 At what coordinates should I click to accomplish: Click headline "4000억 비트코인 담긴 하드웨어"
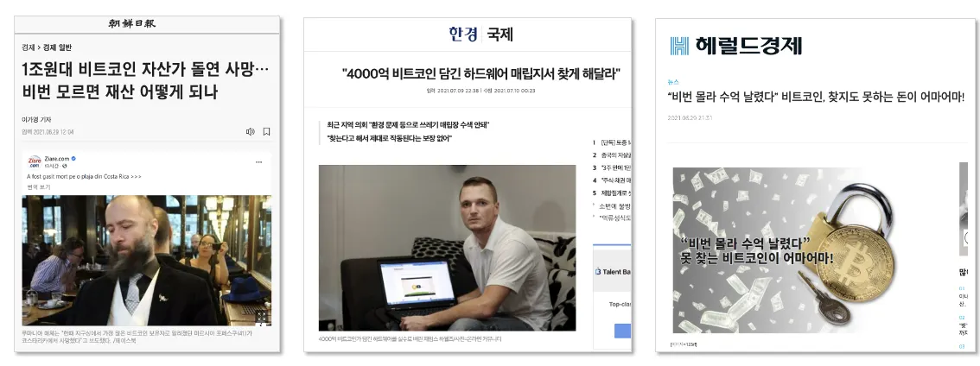480,73
